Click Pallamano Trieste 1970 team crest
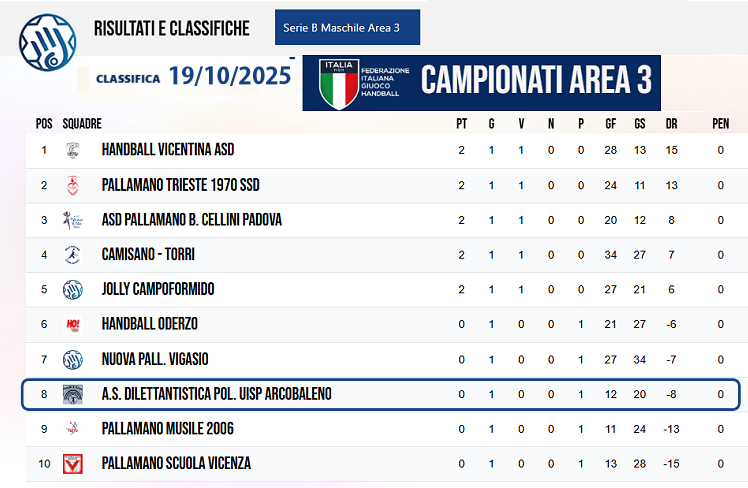Screen dimensions: 748x488 click(72, 186)
